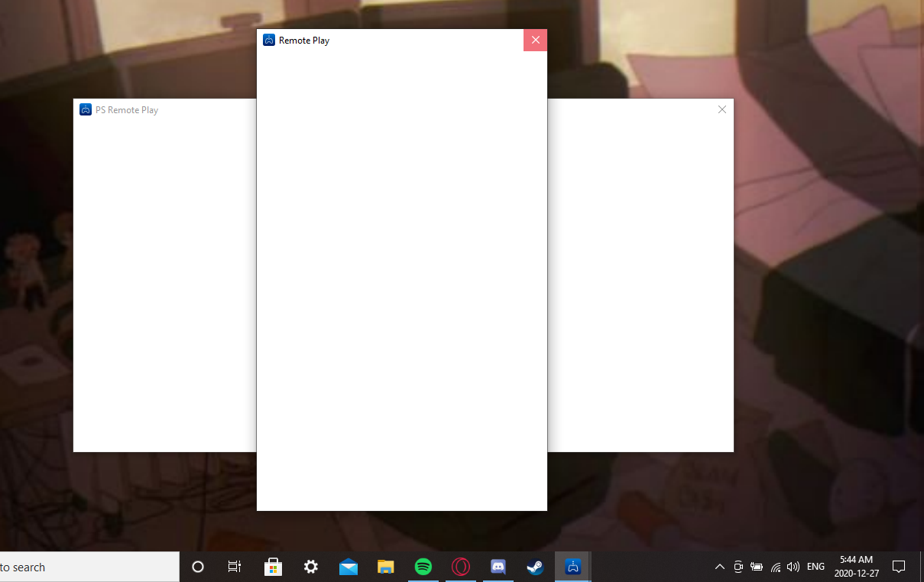The width and height of the screenshot is (924, 582).
Task: Open the volume speaker tray icon
Action: [x=793, y=567]
